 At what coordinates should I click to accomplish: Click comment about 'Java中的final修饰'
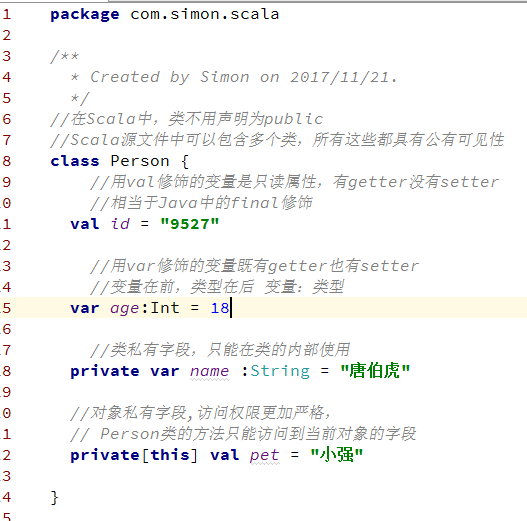tap(201, 203)
